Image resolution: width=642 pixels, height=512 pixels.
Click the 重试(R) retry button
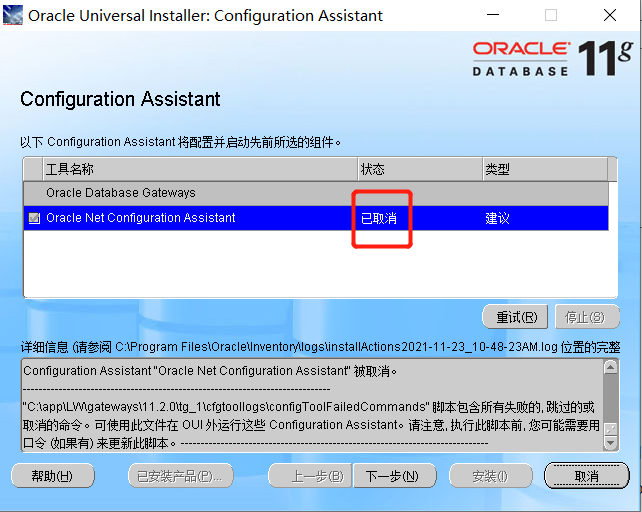pos(515,317)
